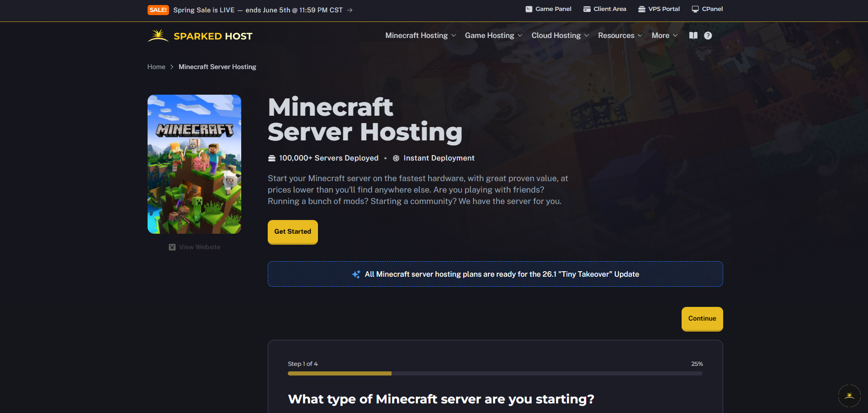Click the View Website icon
This screenshot has height=413, width=868.
[x=172, y=247]
